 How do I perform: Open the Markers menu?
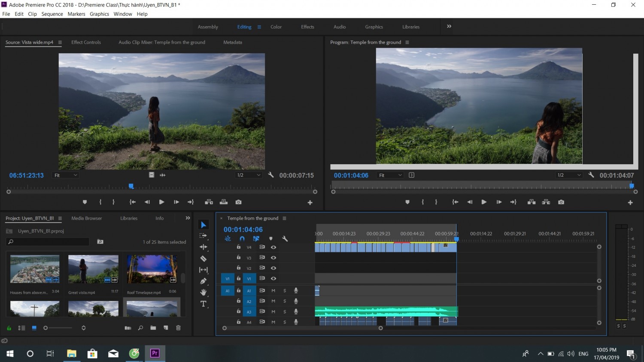[x=76, y=14]
